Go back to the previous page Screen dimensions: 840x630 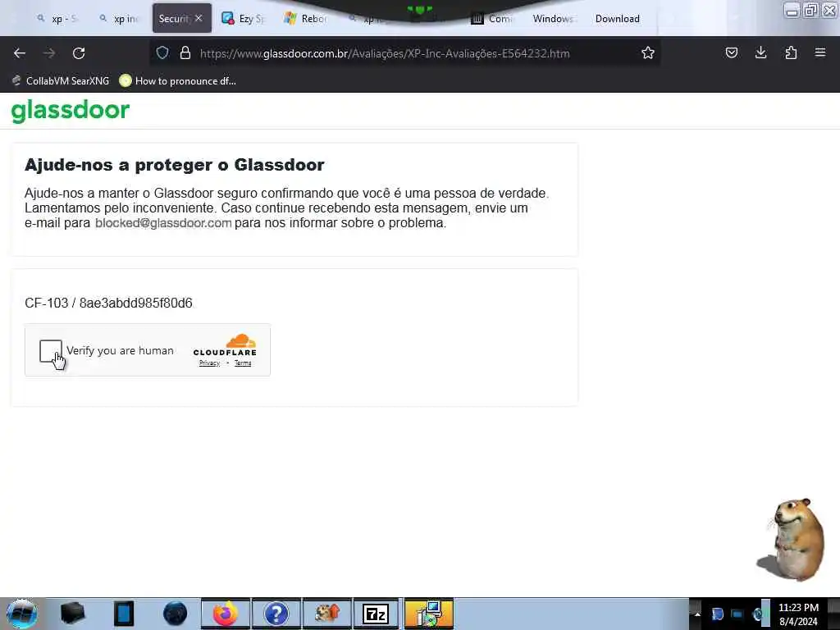tap(20, 53)
